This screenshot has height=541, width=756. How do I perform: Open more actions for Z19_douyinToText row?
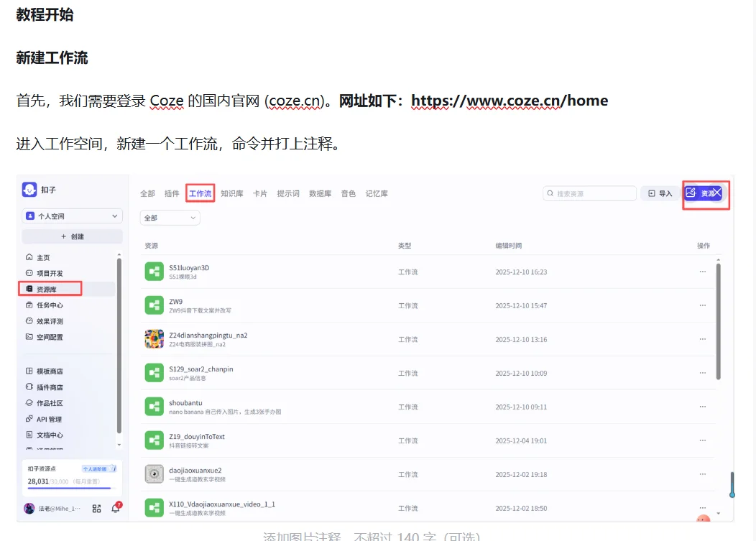(x=703, y=440)
